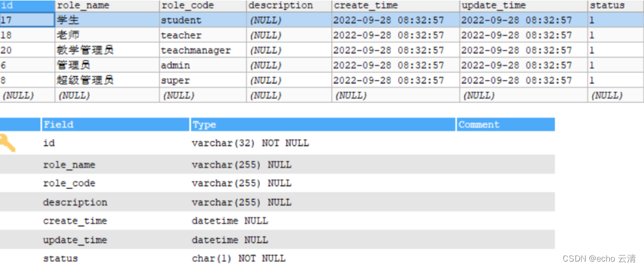Click the create_time cell in teacher row

(x=396, y=35)
